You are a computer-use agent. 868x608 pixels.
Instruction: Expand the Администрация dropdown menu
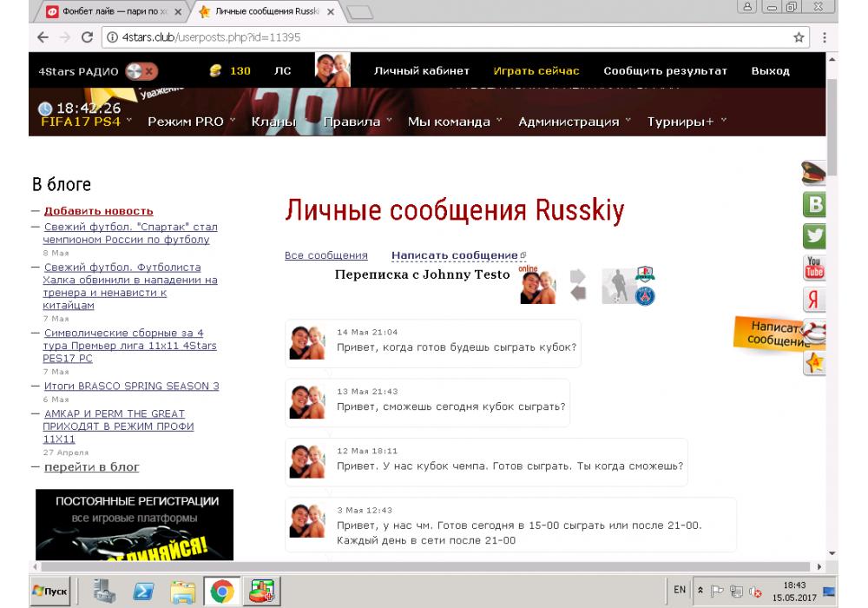575,122
